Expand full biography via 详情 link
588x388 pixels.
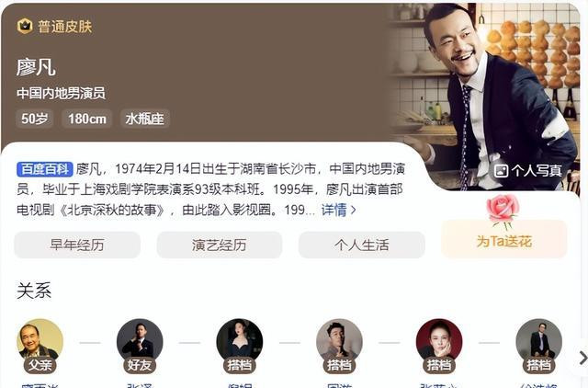pyautogui.click(x=338, y=210)
